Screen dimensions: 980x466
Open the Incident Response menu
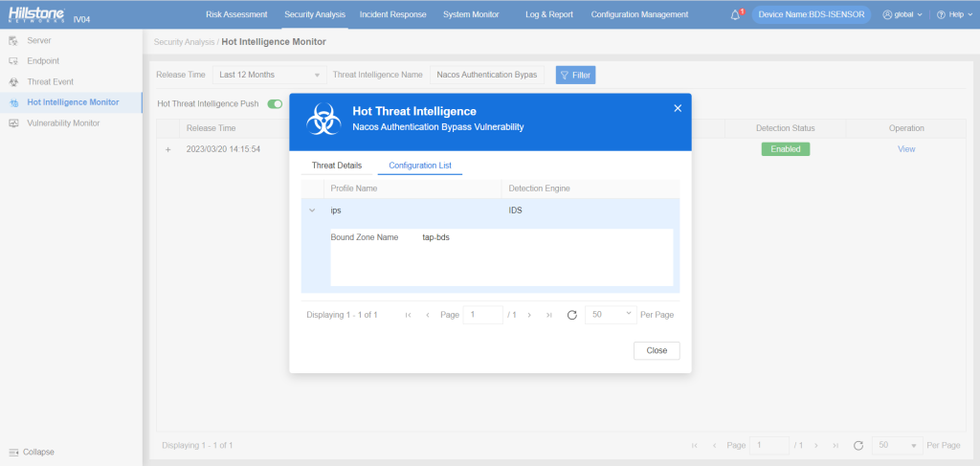(393, 14)
